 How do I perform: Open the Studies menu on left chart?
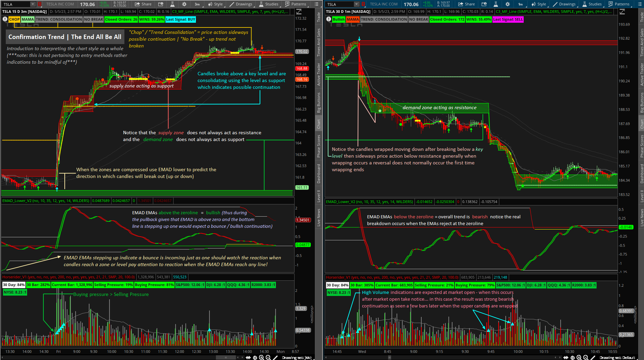point(268,4)
